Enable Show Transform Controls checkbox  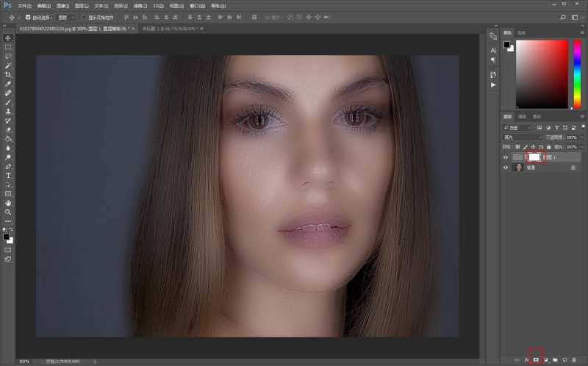pyautogui.click(x=84, y=17)
